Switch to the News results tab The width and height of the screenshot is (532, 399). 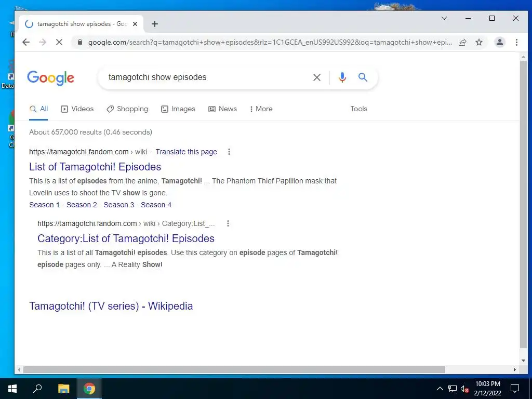222,109
